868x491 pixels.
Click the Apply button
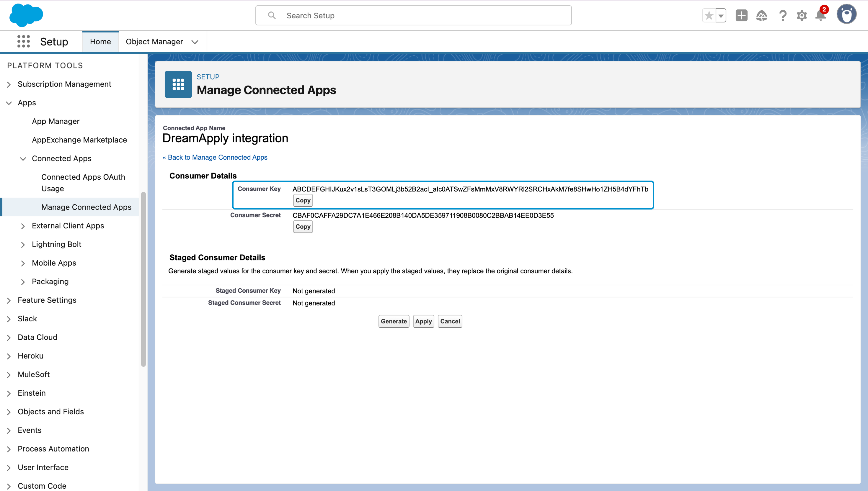(423, 321)
